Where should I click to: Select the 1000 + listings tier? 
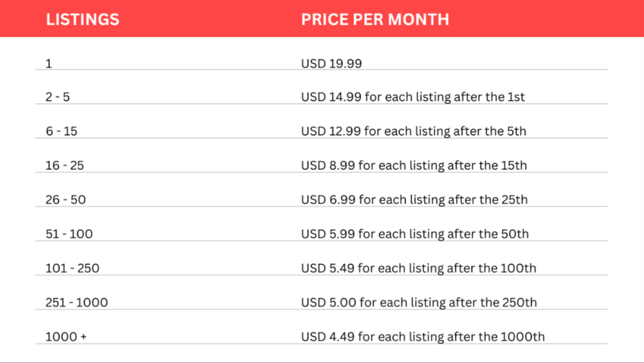point(66,336)
